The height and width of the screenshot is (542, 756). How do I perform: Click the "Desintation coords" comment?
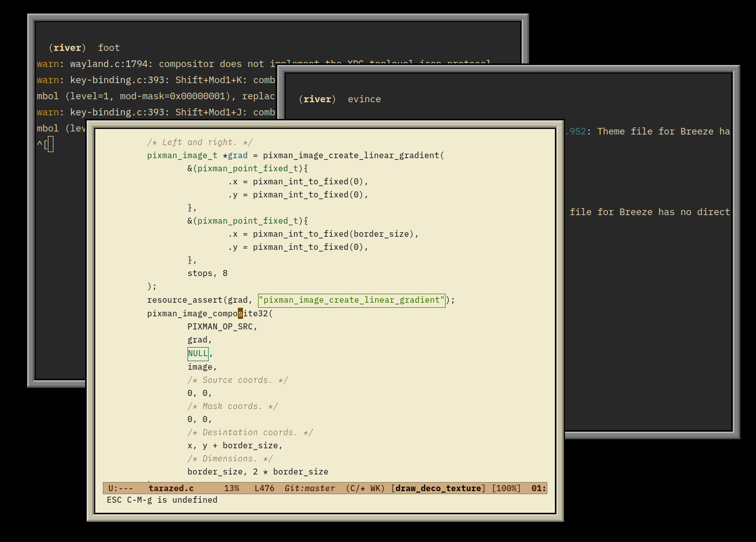pyautogui.click(x=250, y=433)
